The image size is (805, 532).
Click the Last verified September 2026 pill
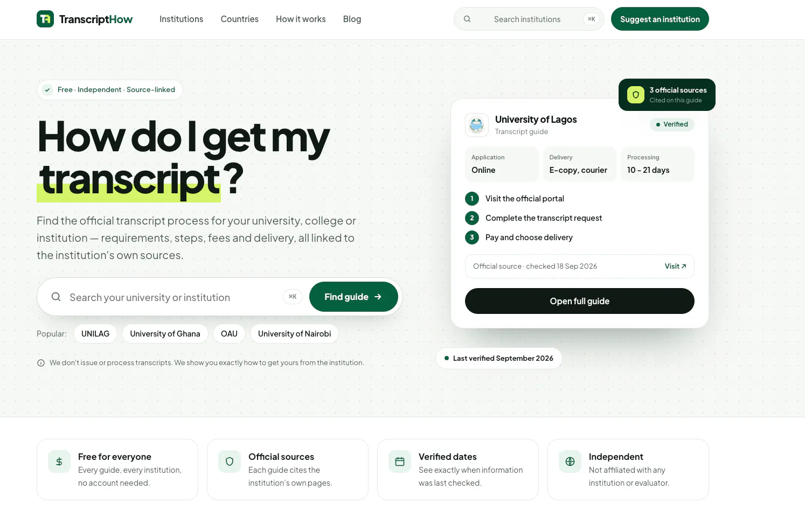pyautogui.click(x=499, y=359)
